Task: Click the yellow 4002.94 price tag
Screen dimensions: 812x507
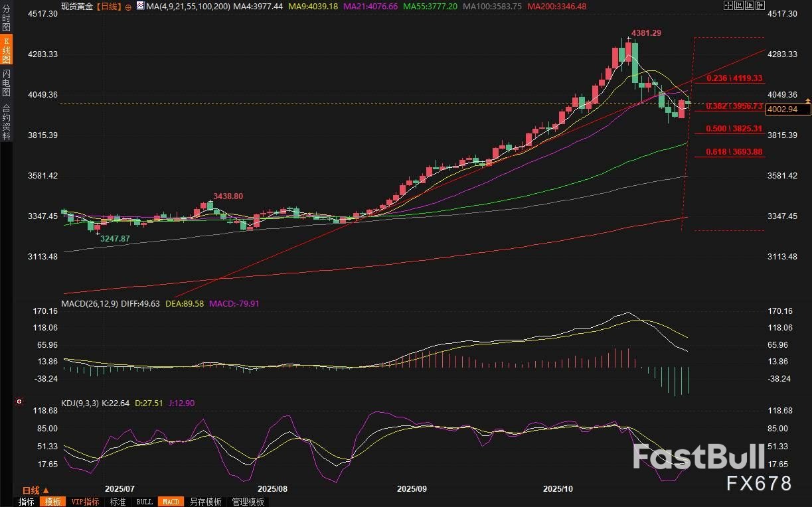Action: tap(787, 109)
